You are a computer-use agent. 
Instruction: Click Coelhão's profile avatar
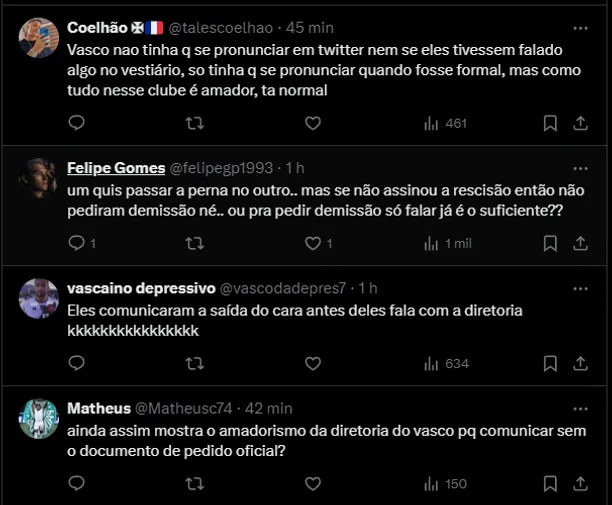point(39,38)
